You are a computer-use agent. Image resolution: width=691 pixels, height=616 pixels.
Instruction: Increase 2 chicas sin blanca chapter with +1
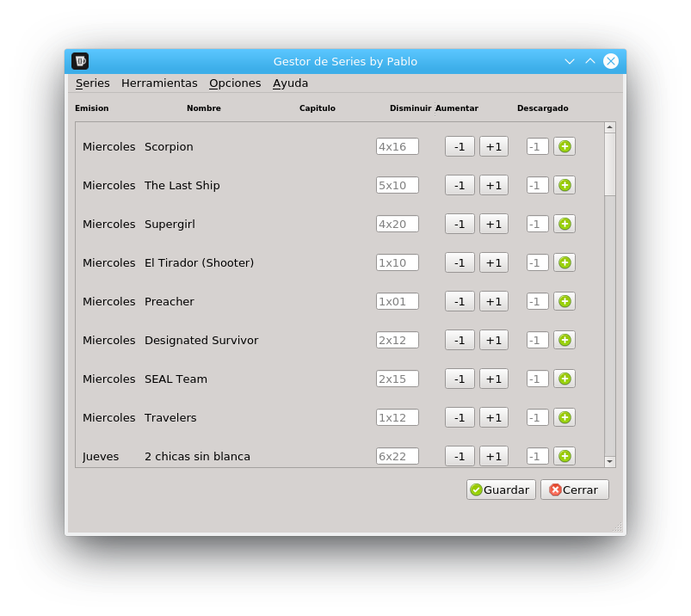(494, 457)
